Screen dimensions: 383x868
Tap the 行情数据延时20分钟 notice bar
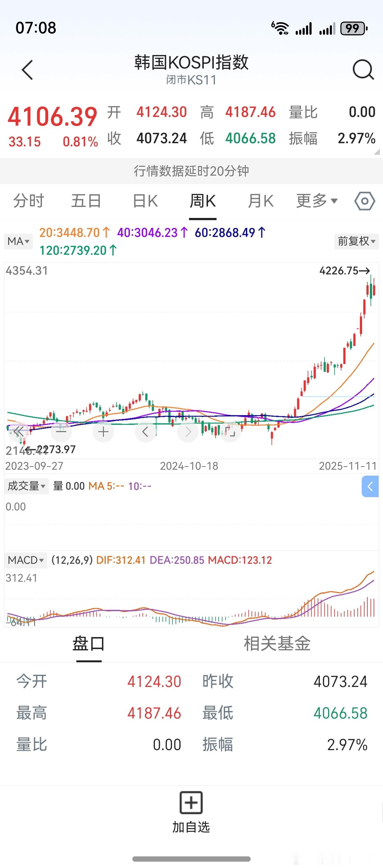pyautogui.click(x=191, y=171)
